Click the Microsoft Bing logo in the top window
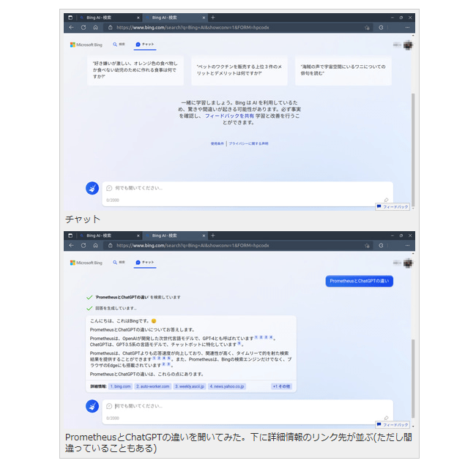476x466 pixels. pos(86,45)
